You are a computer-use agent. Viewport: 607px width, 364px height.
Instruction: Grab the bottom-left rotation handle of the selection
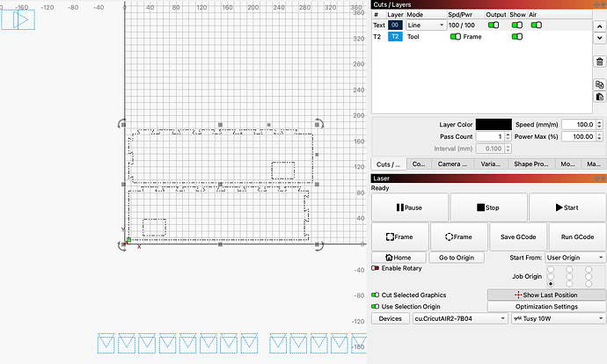click(x=122, y=245)
